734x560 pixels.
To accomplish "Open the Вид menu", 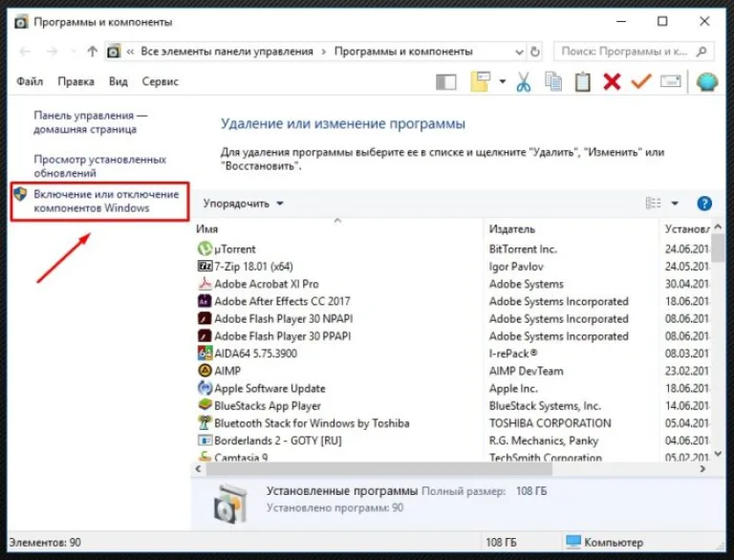I will coord(118,81).
